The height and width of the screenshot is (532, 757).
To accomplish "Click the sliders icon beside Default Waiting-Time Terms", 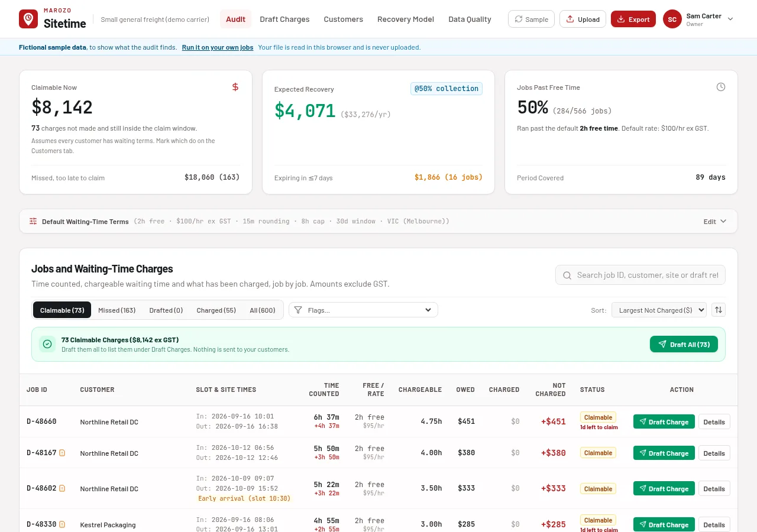I will point(33,221).
